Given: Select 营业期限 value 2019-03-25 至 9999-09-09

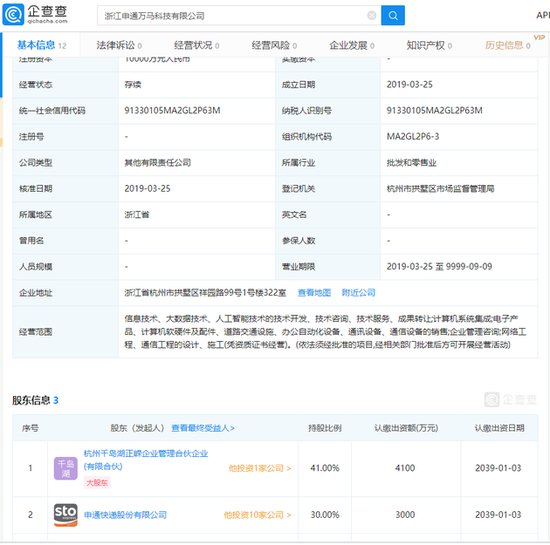Looking at the screenshot, I should (440, 267).
